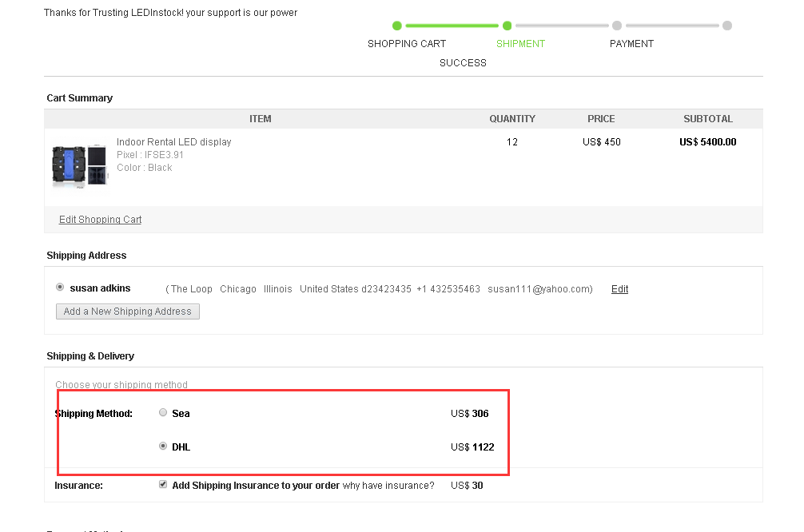This screenshot has height=532, width=804.
Task: Go back to the SHOPPING CART step label
Action: click(x=406, y=44)
